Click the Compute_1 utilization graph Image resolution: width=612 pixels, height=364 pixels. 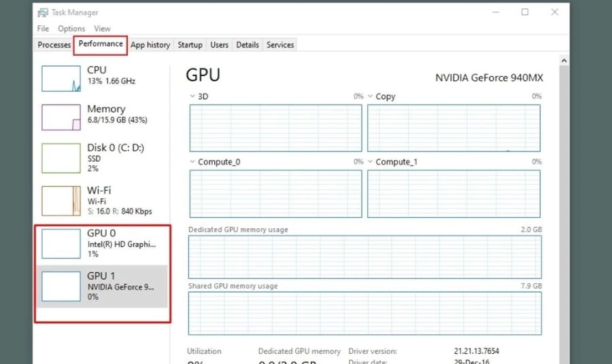pos(454,194)
